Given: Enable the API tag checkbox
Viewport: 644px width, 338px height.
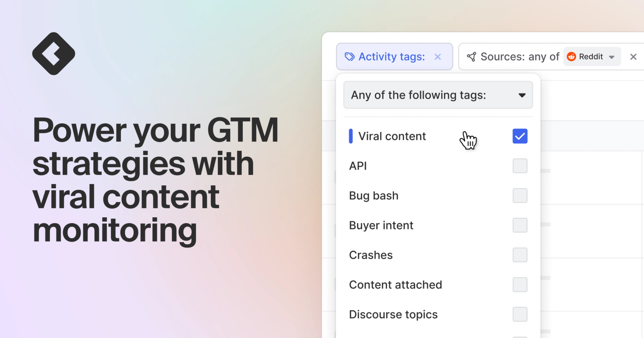Looking at the screenshot, I should (519, 166).
